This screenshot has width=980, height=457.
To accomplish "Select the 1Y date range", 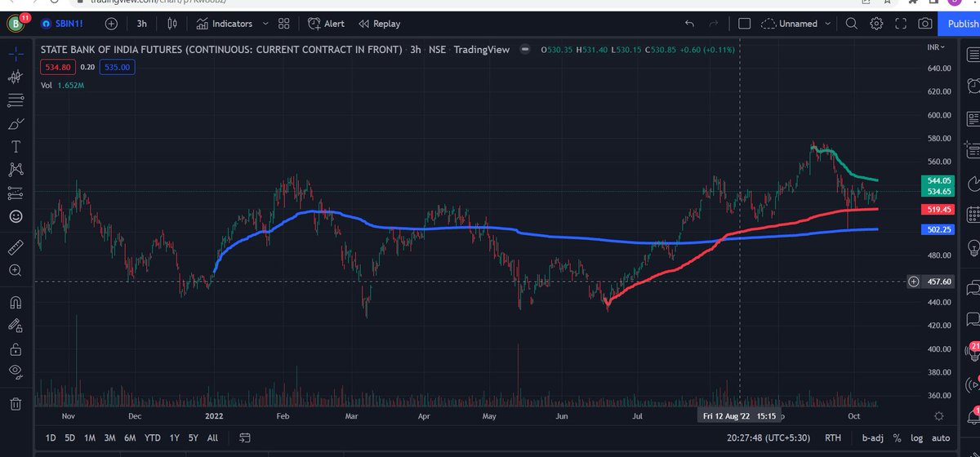I will coord(174,438).
